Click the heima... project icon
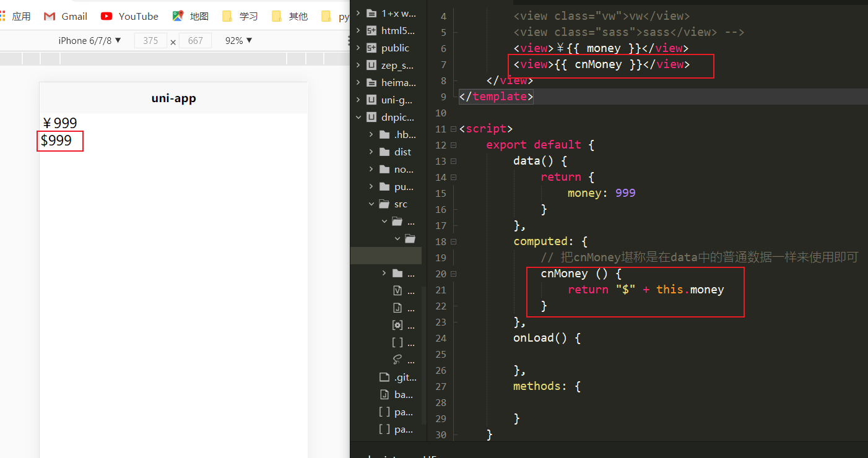Image resolution: width=868 pixels, height=458 pixels. (371, 82)
